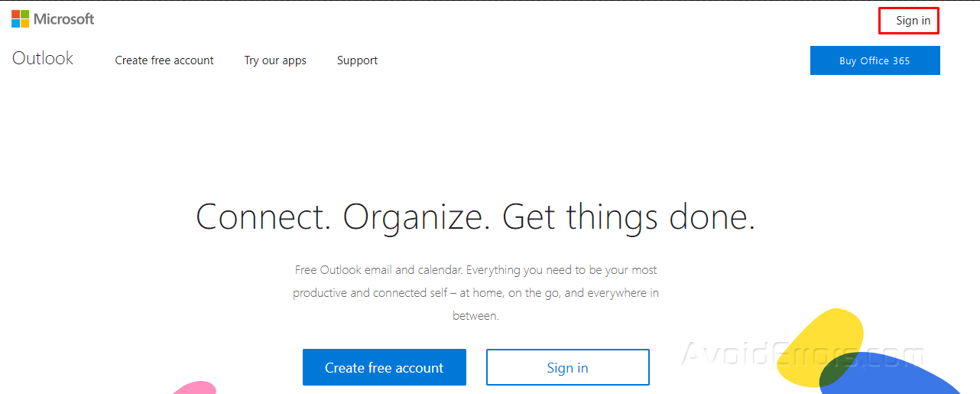The width and height of the screenshot is (980, 394).
Task: Click the Buy Office 365 button
Action: [875, 60]
